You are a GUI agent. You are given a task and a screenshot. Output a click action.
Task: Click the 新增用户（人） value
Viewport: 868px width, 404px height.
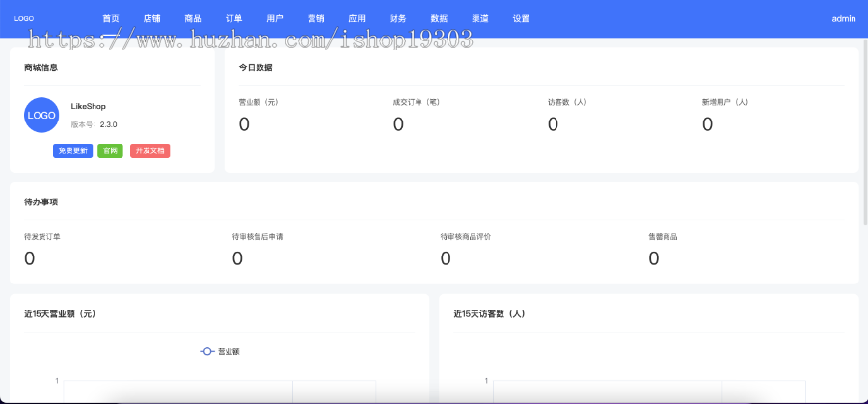708,124
